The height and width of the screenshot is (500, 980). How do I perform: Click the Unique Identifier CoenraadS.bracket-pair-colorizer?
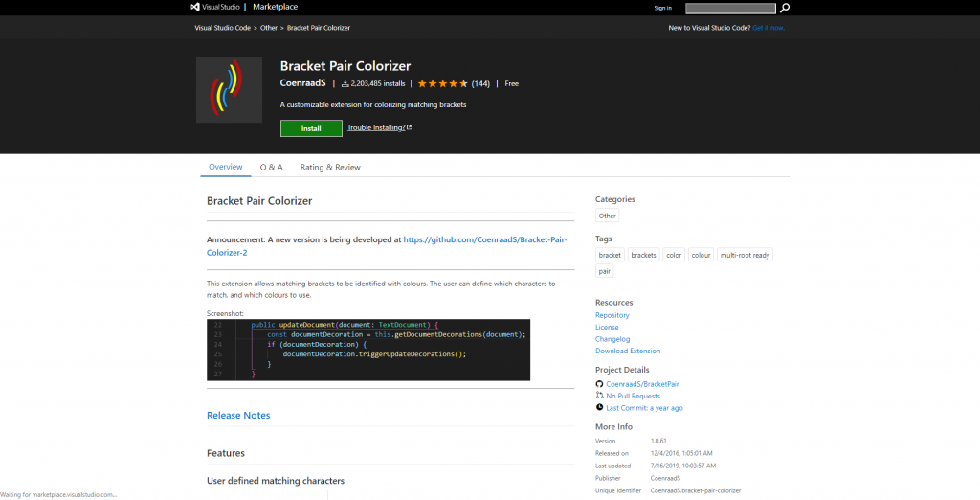(696, 491)
